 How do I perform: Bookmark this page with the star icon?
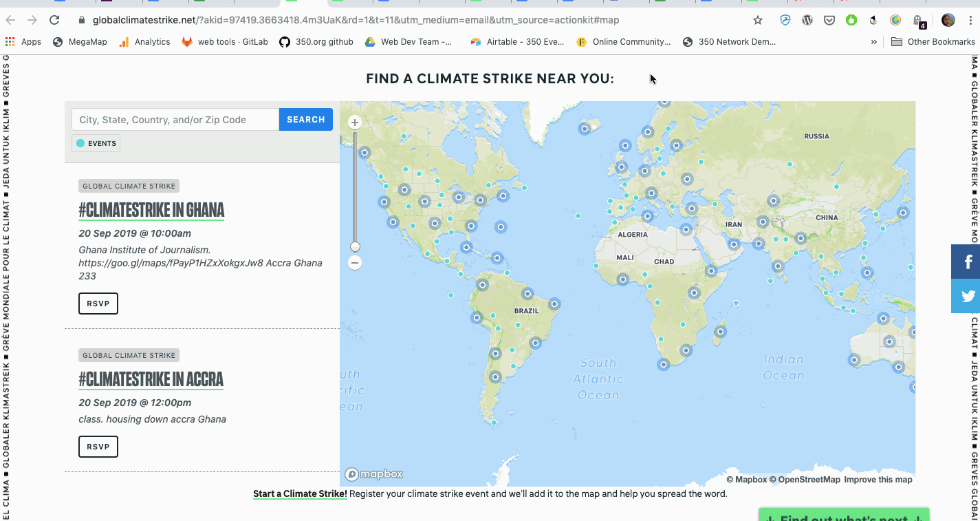tap(758, 20)
